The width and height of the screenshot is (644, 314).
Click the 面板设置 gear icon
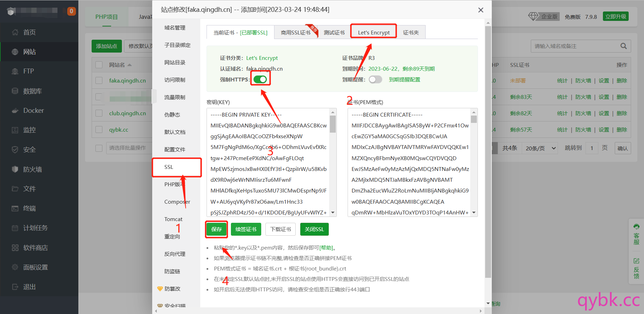[15, 267]
